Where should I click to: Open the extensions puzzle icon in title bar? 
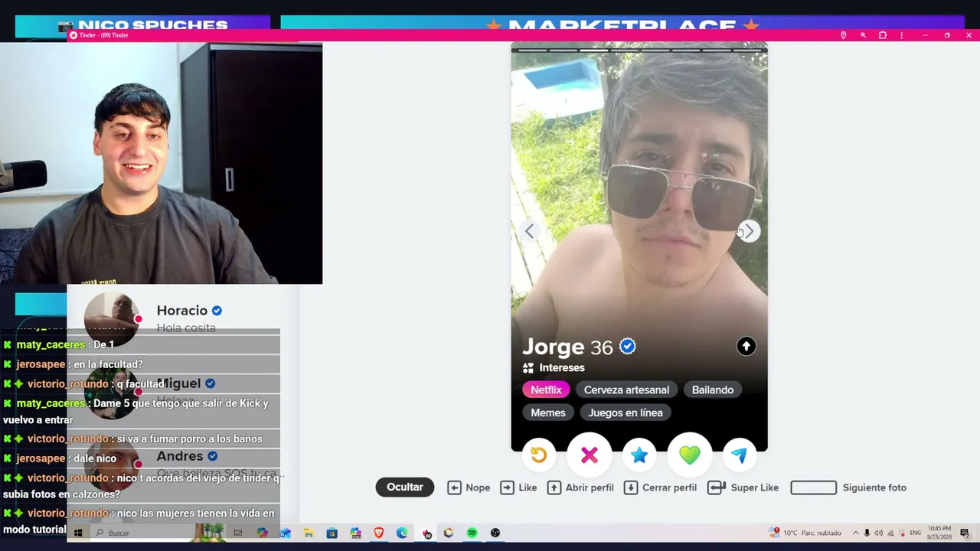[x=882, y=35]
